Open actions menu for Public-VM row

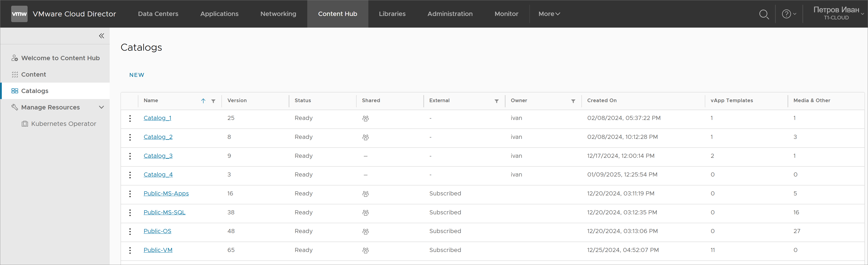click(130, 250)
